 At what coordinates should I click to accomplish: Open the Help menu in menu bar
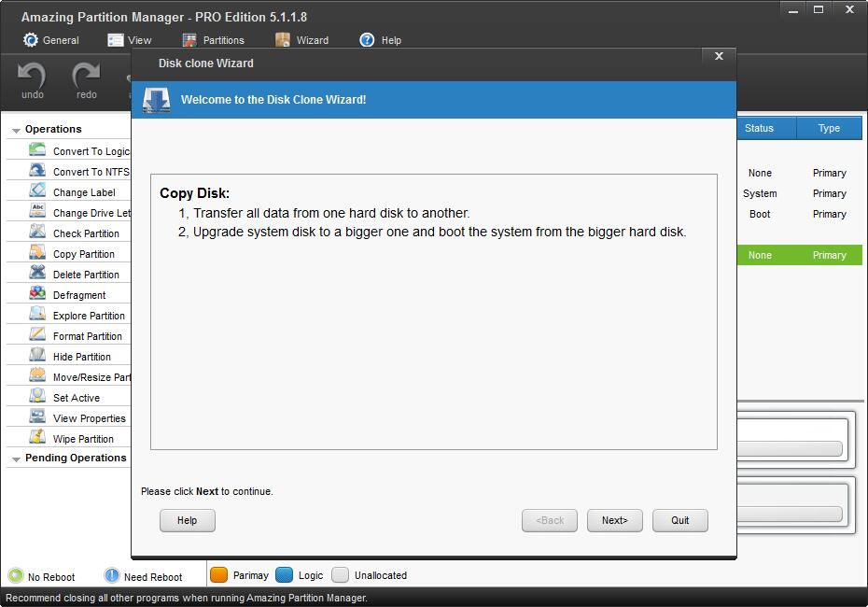click(x=381, y=40)
